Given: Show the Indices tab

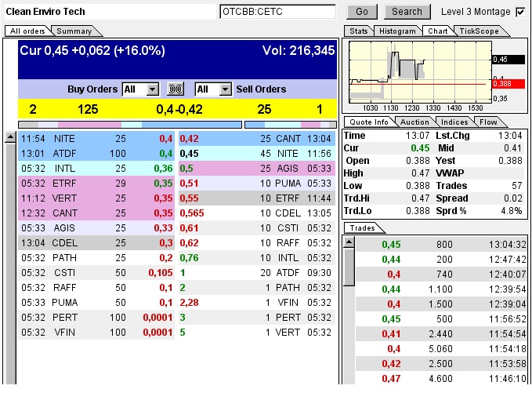Looking at the screenshot, I should pos(454,122).
